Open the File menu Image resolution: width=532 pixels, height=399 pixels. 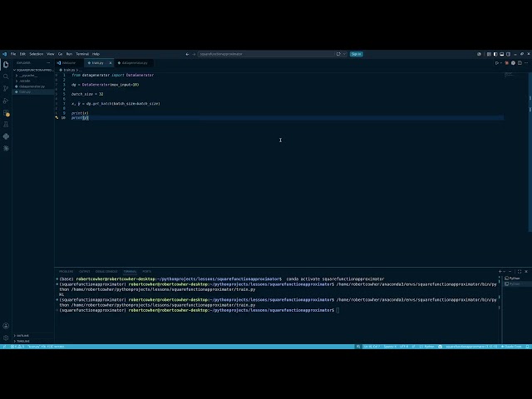(x=13, y=54)
